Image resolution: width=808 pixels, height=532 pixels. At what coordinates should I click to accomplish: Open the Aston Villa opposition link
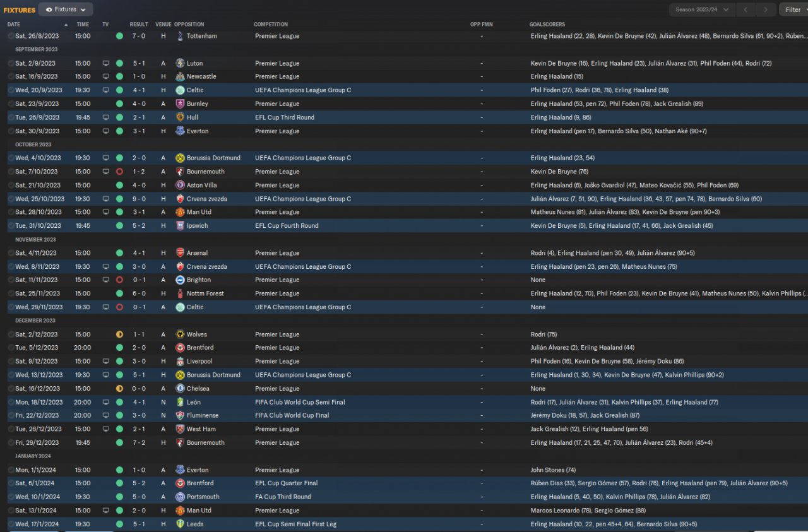point(203,185)
